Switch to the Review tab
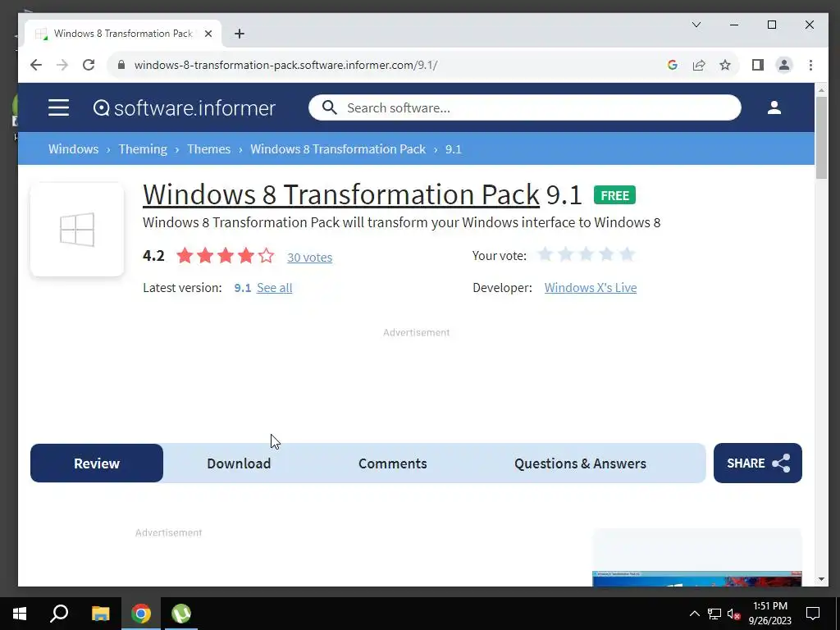Viewport: 840px width, 630px height. pyautogui.click(x=97, y=463)
